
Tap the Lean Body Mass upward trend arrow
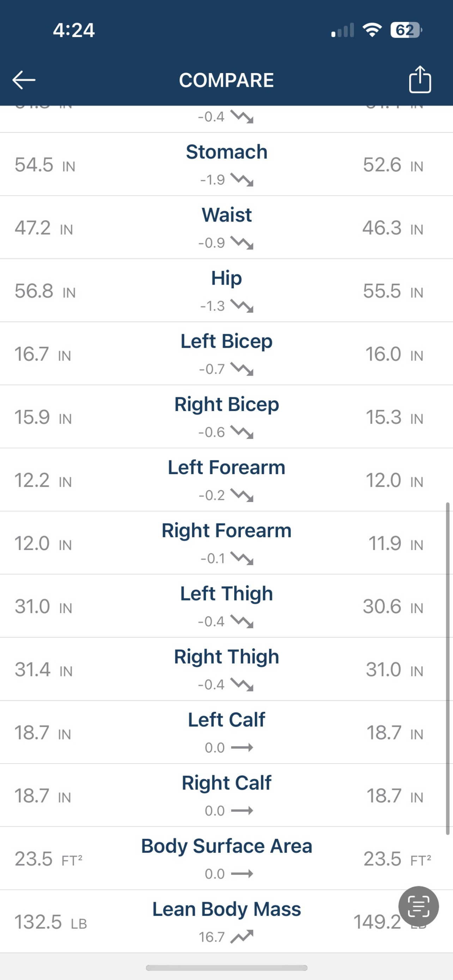242,937
